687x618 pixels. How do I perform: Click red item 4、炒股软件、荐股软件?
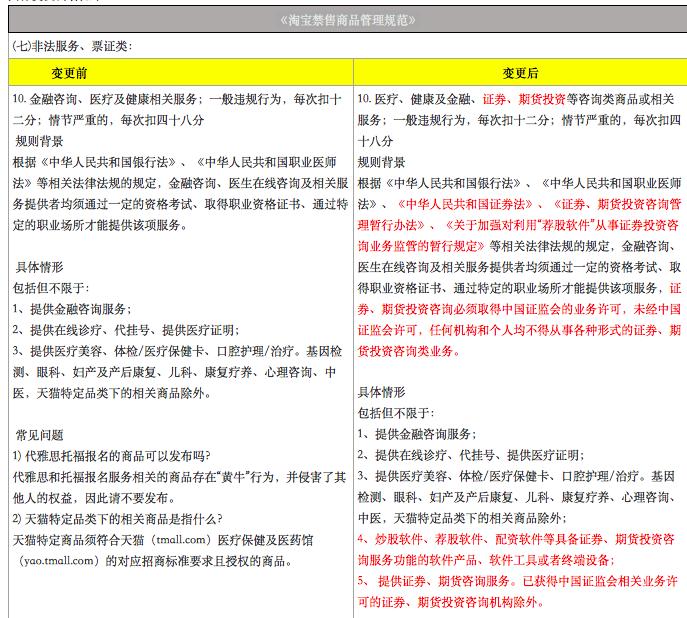click(516, 539)
